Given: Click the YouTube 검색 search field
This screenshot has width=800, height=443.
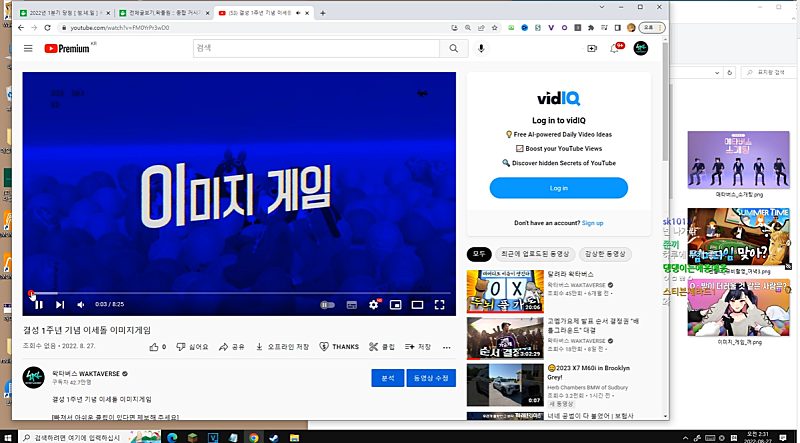Looking at the screenshot, I should tap(316, 48).
